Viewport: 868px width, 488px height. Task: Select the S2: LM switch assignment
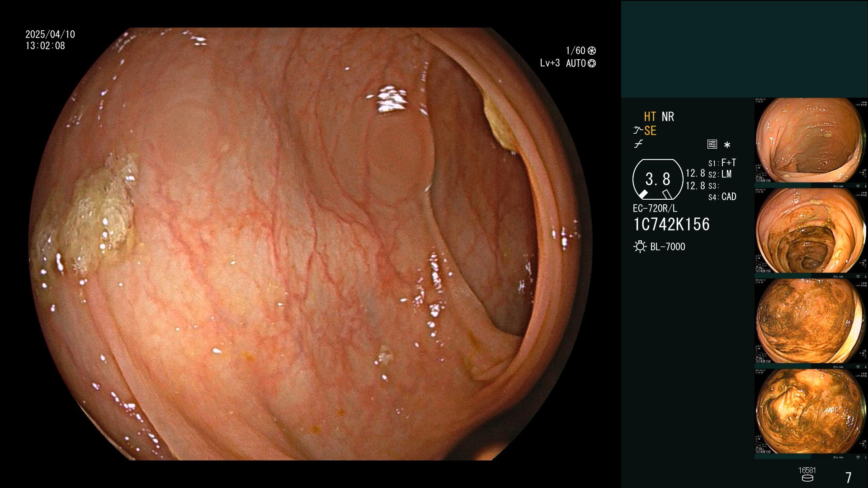point(720,174)
